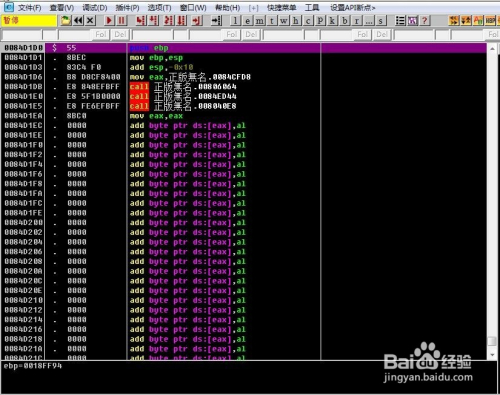Open Call stack with 'k' button
The width and height of the screenshot is (500, 395).
click(332, 21)
